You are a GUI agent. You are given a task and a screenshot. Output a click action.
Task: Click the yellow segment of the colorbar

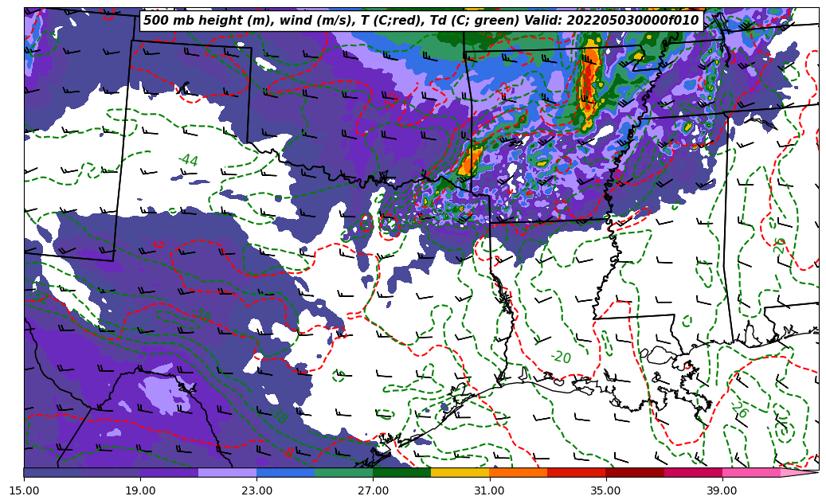[460, 472]
